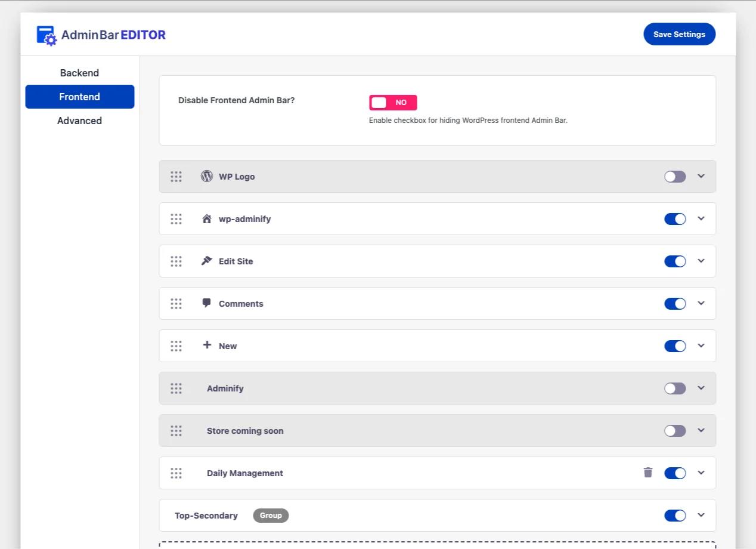This screenshot has height=549, width=756.
Task: Click the 'Top-Secondary' label
Action: (x=206, y=516)
